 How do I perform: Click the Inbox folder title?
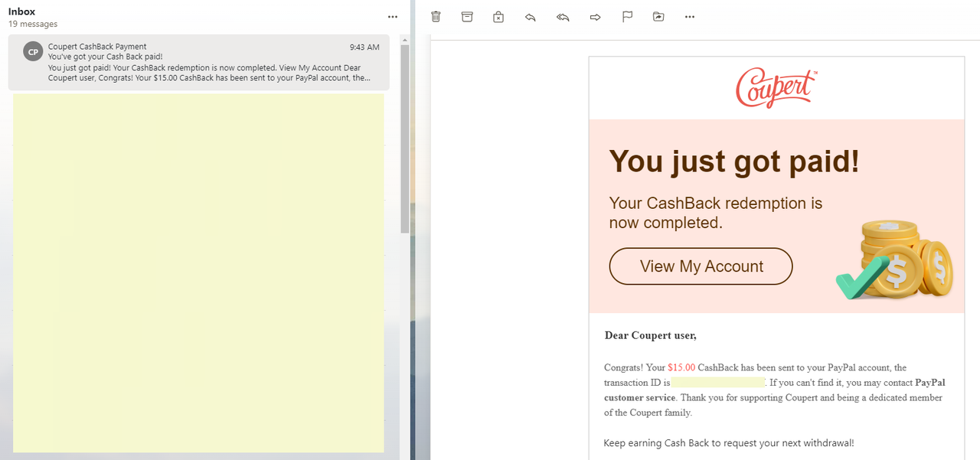tap(21, 11)
